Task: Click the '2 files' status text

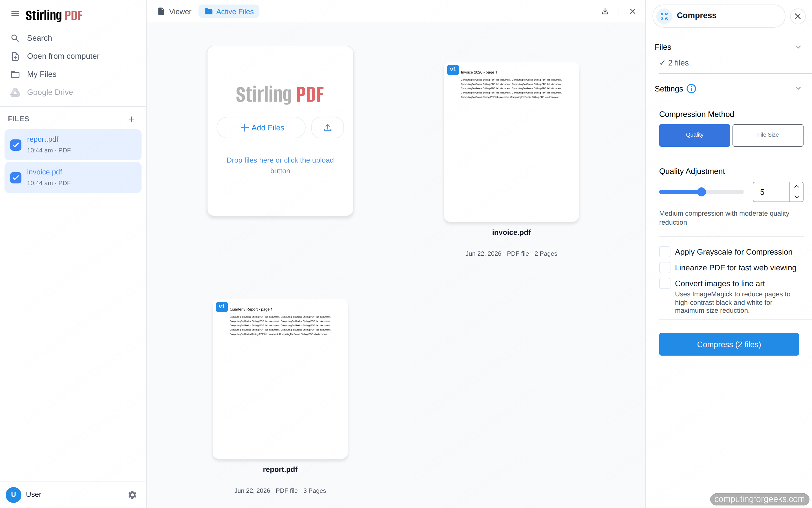Action: pos(678,63)
